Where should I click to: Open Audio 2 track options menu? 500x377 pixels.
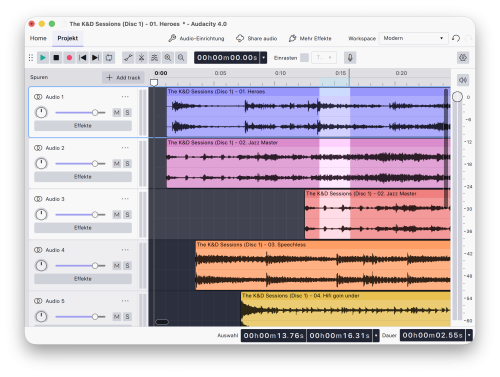point(125,148)
